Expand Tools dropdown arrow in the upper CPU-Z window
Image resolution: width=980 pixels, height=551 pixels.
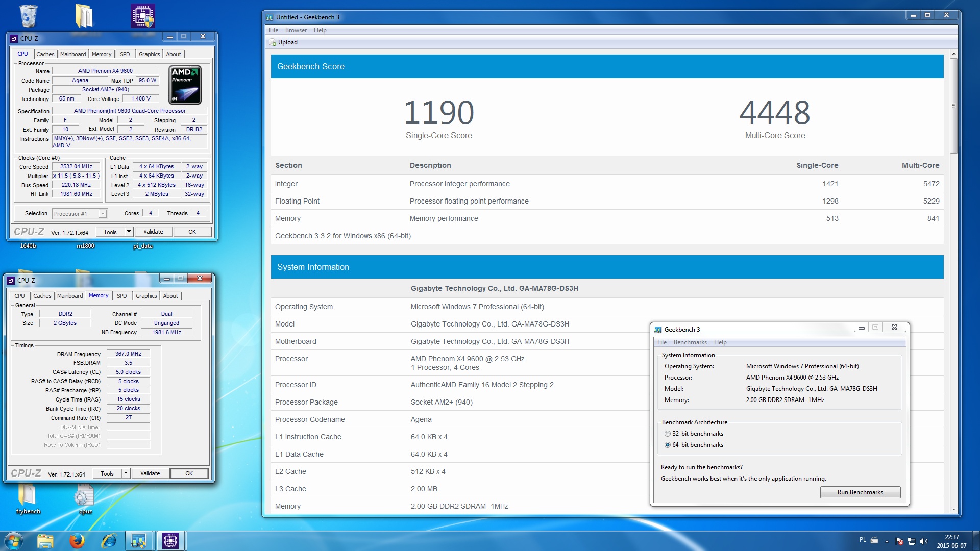[129, 232]
